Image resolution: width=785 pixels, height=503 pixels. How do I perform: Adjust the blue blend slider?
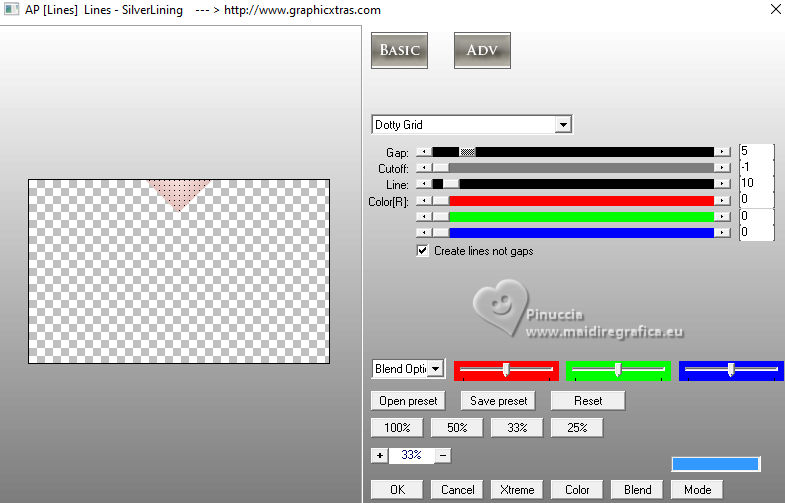click(731, 370)
